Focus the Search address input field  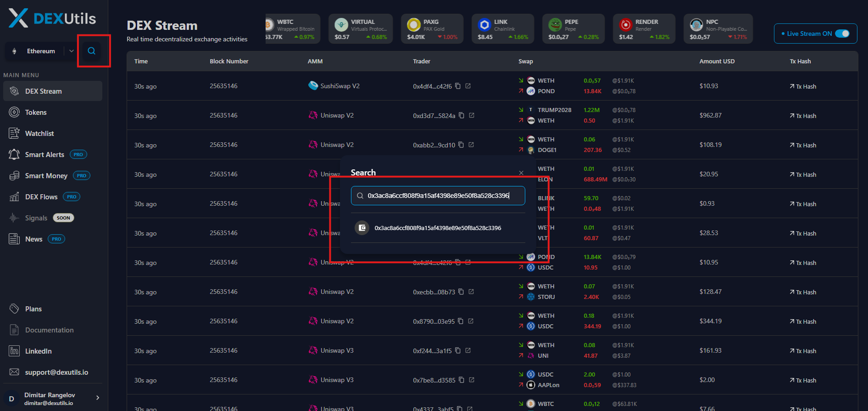(438, 196)
